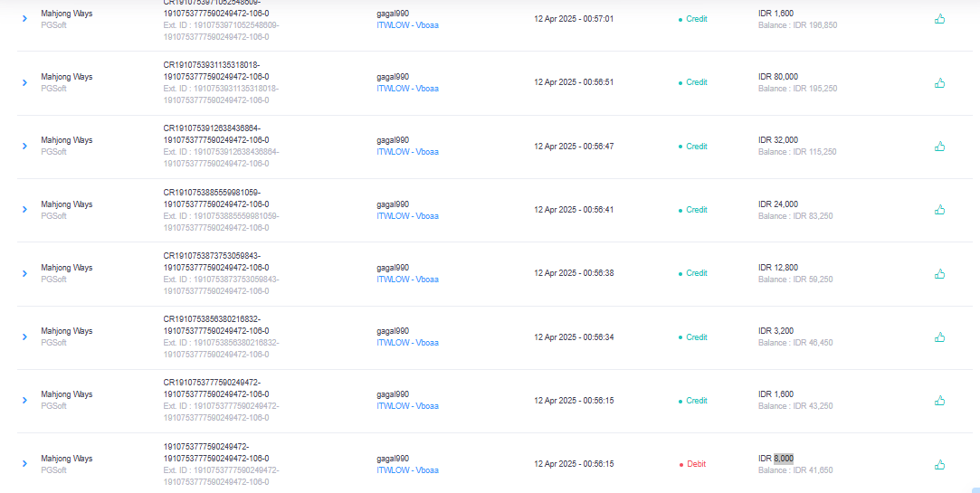Expand the 00:56:47 transaction row
The image size is (980, 493).
tap(25, 146)
